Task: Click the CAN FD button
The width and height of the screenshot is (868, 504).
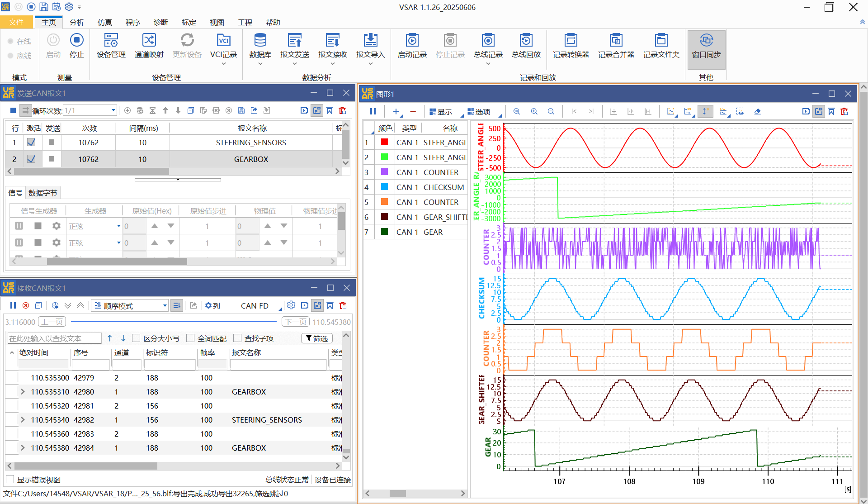Action: (255, 306)
